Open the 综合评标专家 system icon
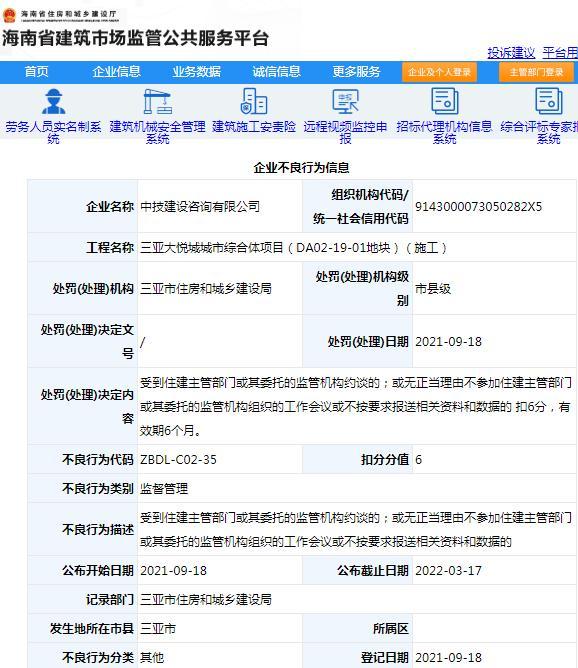 [549, 101]
